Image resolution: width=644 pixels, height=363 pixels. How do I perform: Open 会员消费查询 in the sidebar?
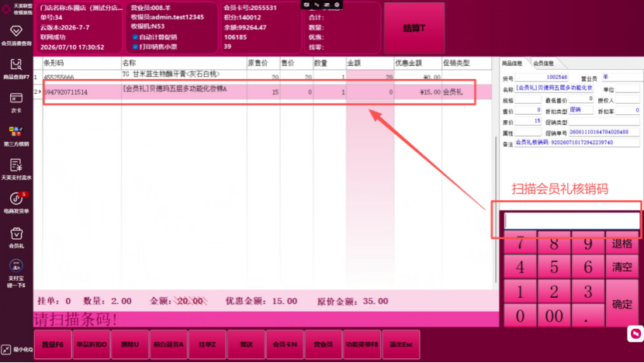(16, 36)
